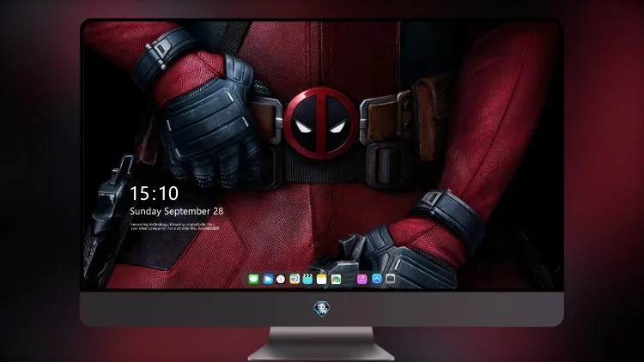The image size is (644, 362).
Task: Open the green Messages app in dock
Action: 253,280
